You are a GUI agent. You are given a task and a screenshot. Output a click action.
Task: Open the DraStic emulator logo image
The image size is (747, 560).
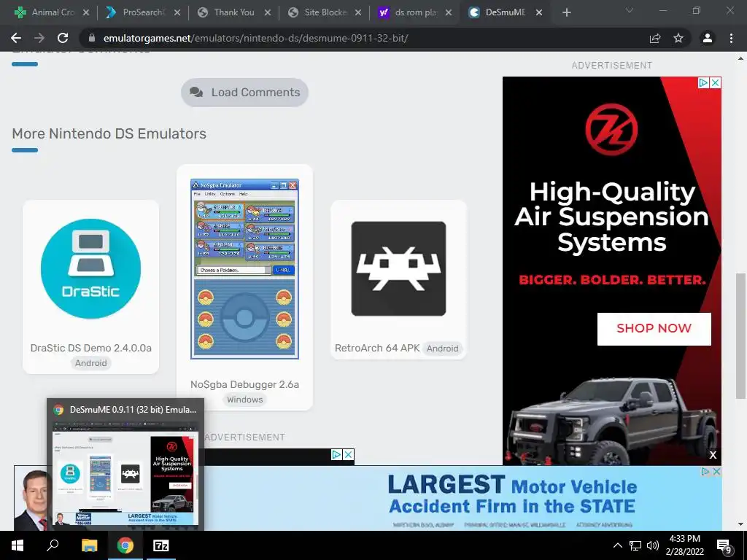click(90, 268)
